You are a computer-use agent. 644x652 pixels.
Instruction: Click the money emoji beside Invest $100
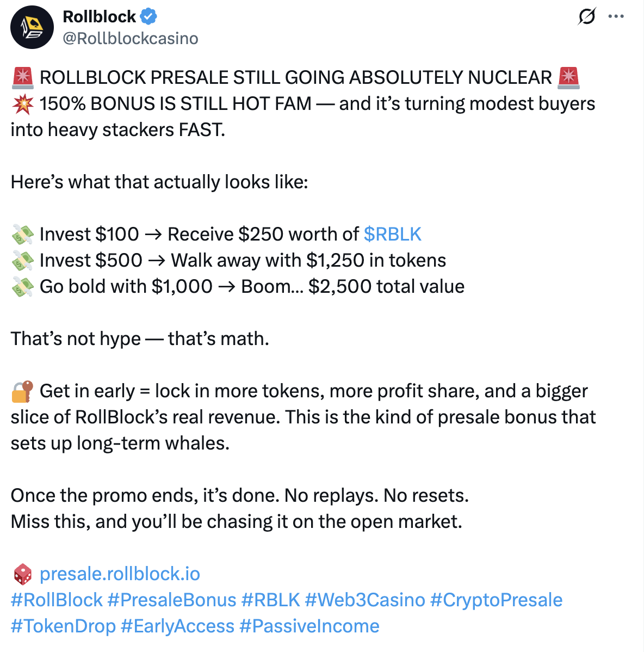pyautogui.click(x=22, y=234)
